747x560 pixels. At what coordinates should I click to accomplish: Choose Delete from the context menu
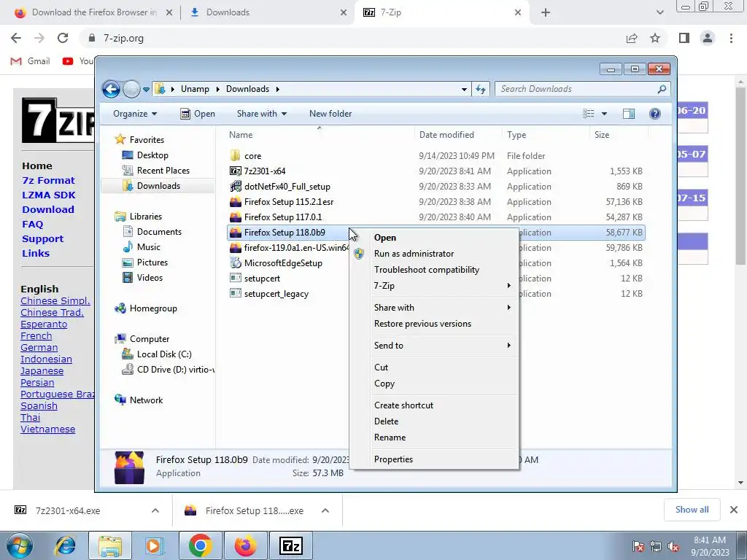pos(443,421)
